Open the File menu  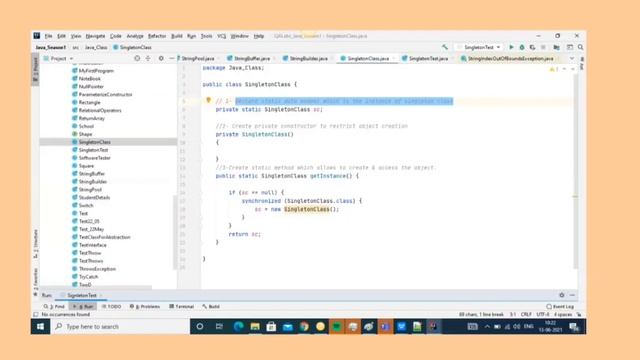(x=48, y=36)
